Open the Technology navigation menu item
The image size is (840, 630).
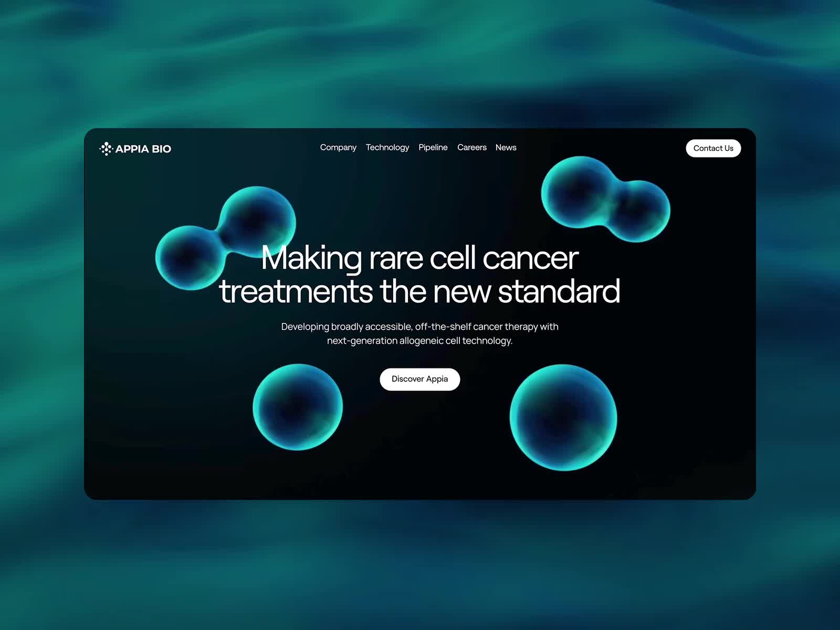pyautogui.click(x=387, y=148)
